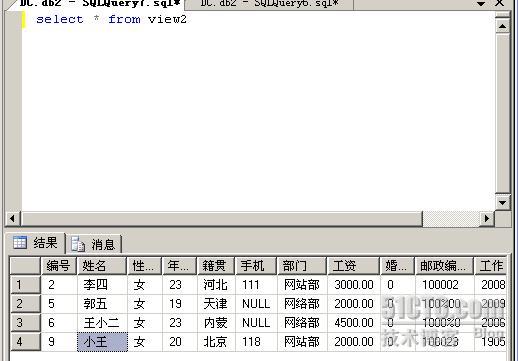Click 网络部 in the 王小二 row
Image resolution: width=518 pixels, height=361 pixels.
coord(302,323)
